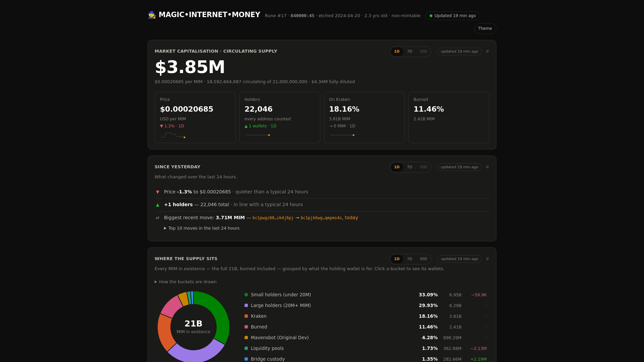Click 'updated 19 min ago' badge in Market Capitalisation
Screen dimensions: 644x362
tap(460, 52)
